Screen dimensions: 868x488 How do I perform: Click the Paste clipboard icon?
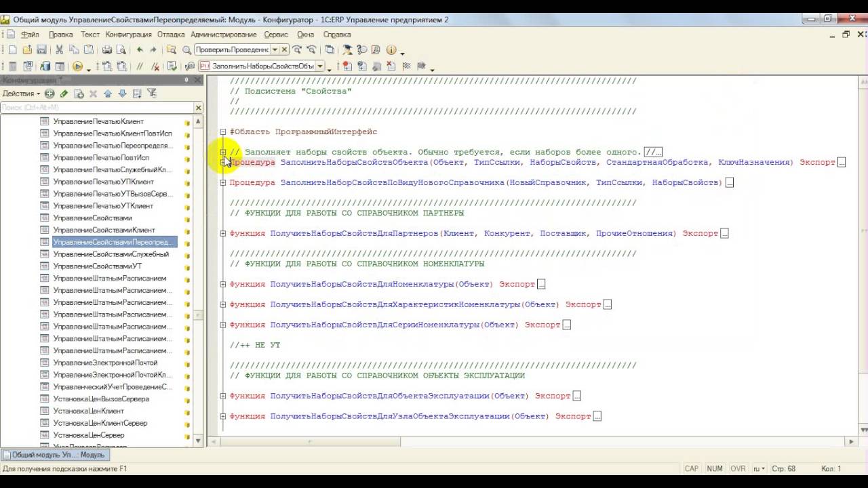(x=88, y=49)
